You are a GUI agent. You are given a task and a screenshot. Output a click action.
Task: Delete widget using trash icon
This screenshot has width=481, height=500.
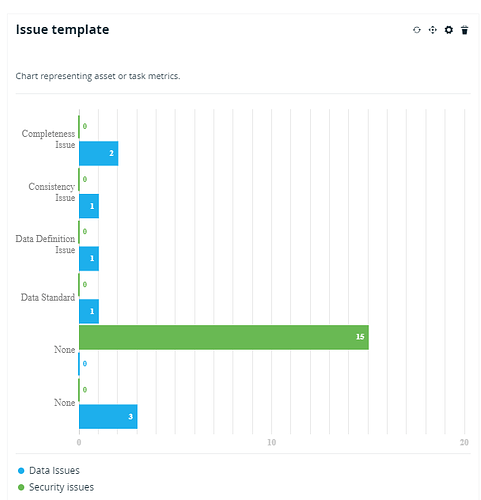tap(464, 30)
